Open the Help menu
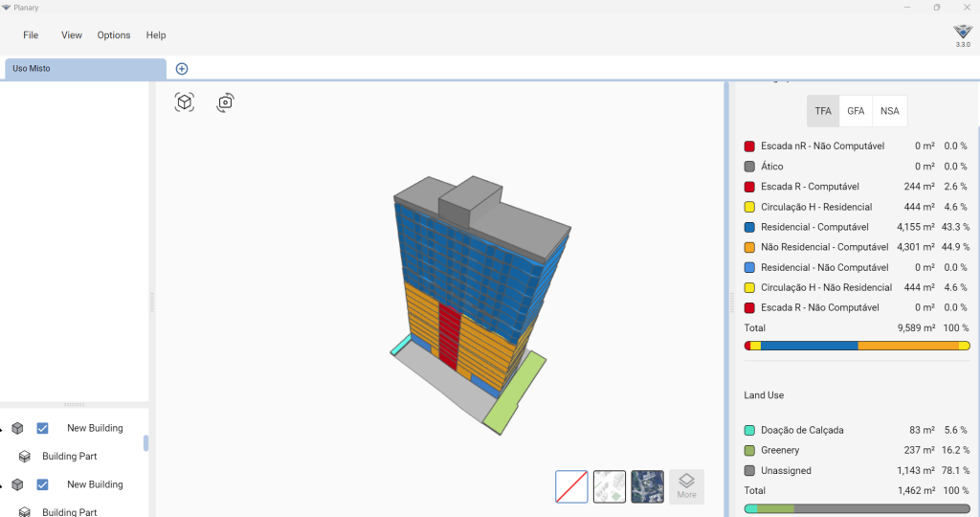This screenshot has width=980, height=517. click(x=156, y=35)
